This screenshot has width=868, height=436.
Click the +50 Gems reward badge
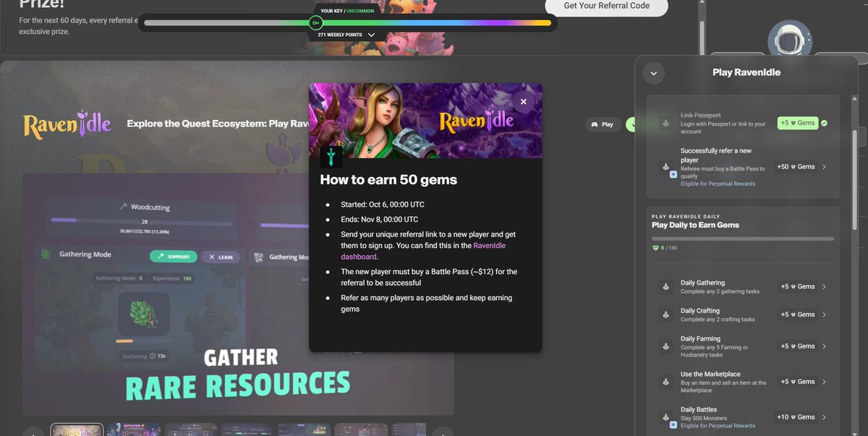click(795, 167)
